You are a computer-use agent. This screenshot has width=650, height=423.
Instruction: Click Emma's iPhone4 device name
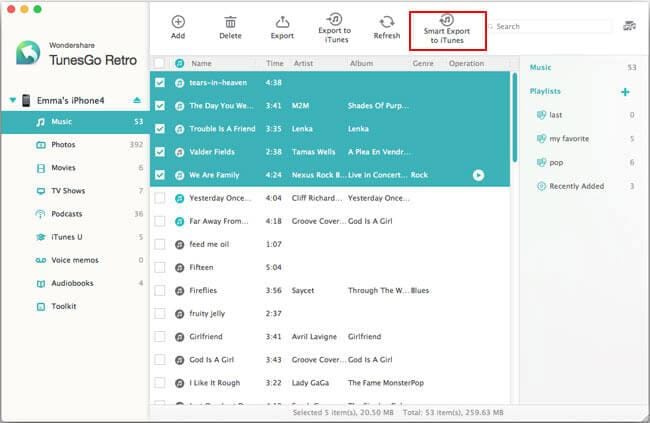pyautogui.click(x=70, y=100)
